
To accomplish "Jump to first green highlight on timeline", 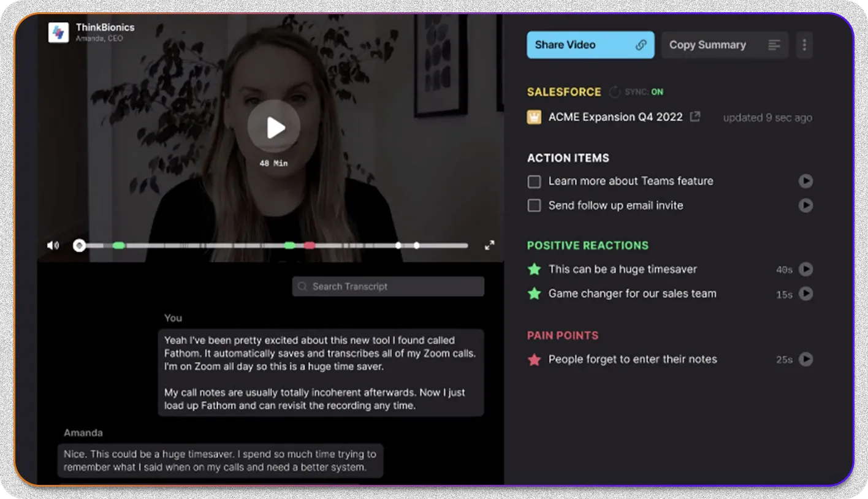I will [x=119, y=246].
